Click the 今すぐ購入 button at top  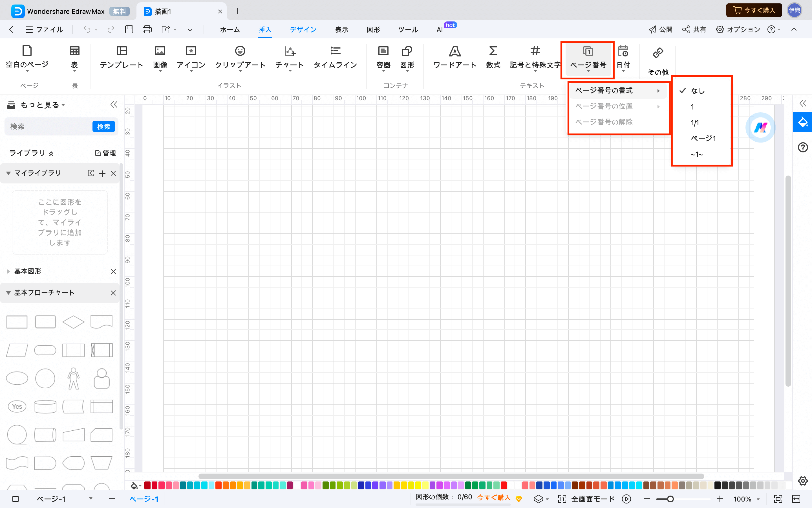coord(754,10)
